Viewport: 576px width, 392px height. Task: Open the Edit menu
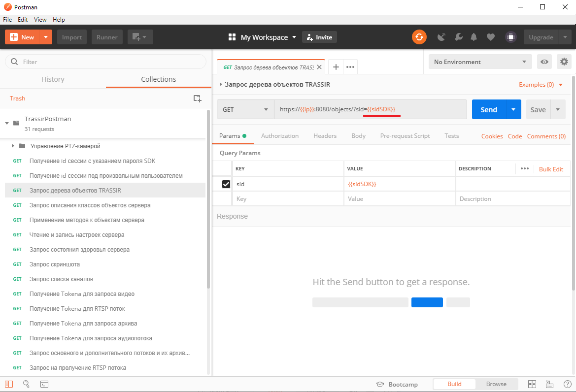pos(23,20)
